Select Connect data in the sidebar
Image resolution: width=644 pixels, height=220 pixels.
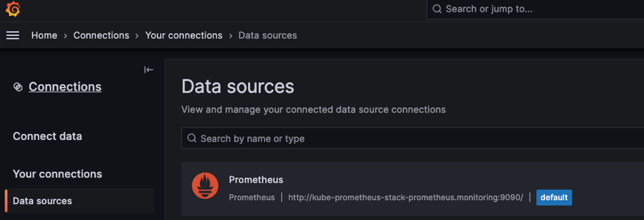(x=47, y=136)
